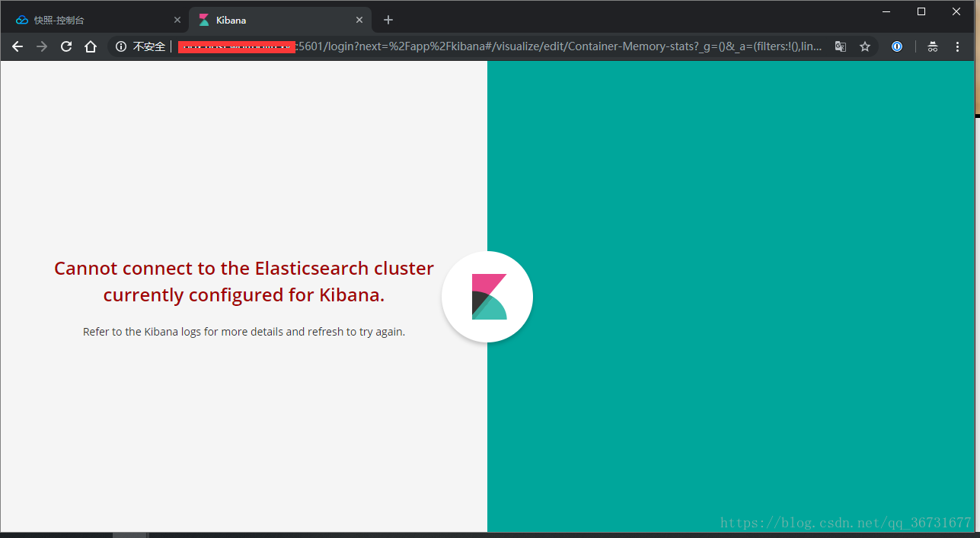980x538 pixels.
Task: Close the Chrome window
Action: tap(956, 11)
